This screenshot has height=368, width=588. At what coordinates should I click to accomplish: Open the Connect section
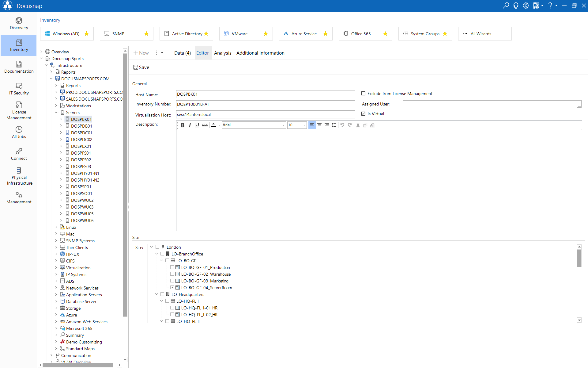19,154
